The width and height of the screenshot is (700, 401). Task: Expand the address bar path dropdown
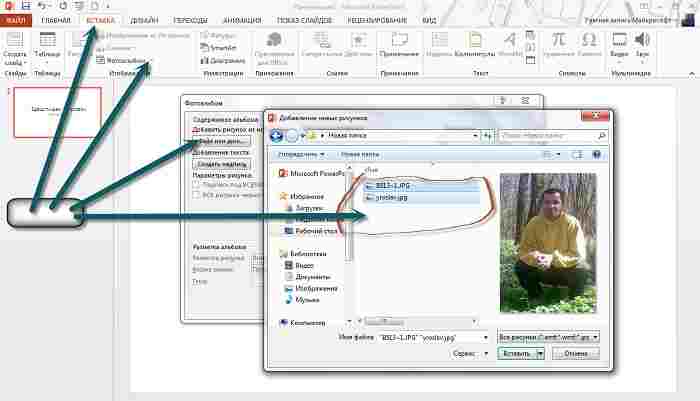[475, 135]
